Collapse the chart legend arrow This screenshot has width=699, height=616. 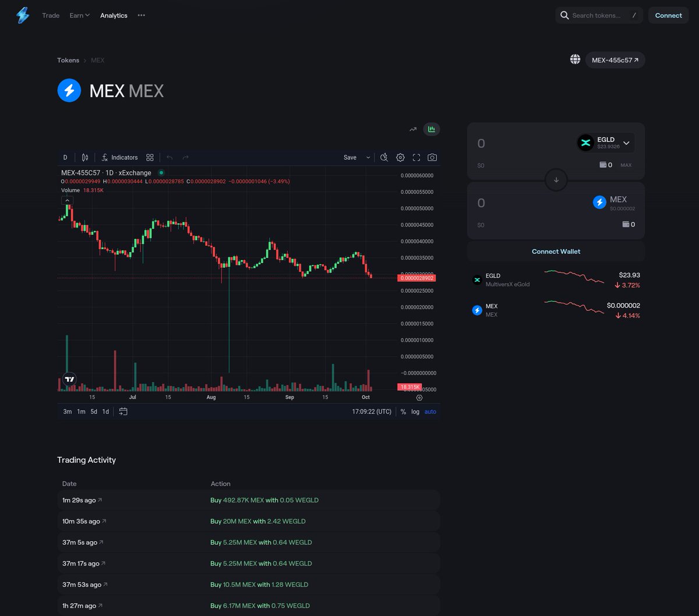(x=68, y=200)
